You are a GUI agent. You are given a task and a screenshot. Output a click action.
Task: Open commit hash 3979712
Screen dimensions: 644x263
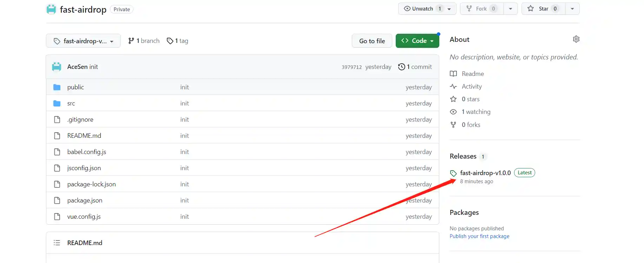pos(351,67)
